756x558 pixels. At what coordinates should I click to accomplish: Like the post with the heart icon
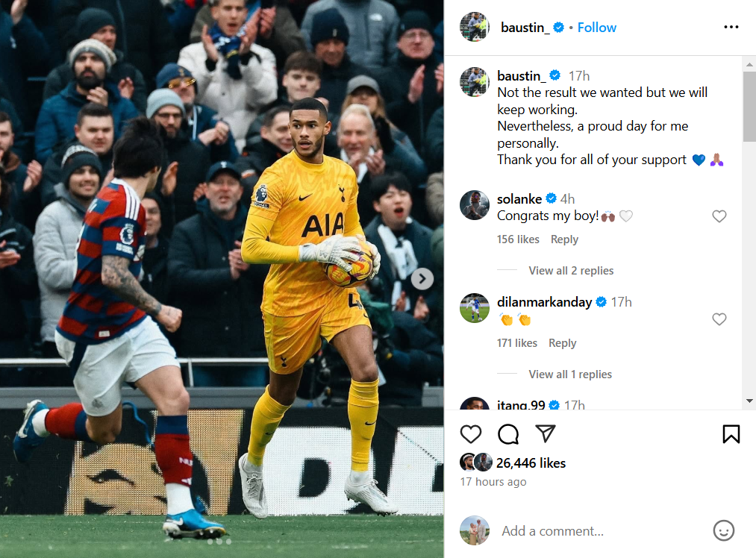point(471,434)
